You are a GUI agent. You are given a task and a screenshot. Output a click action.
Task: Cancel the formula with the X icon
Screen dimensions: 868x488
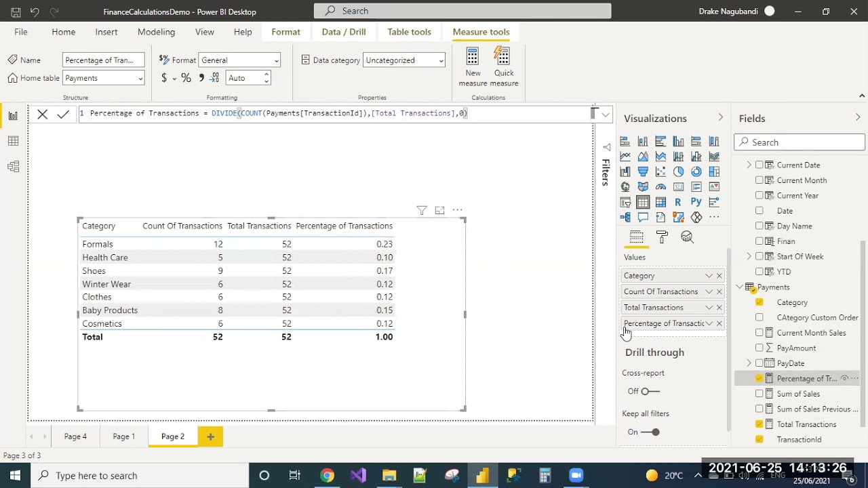pos(42,115)
